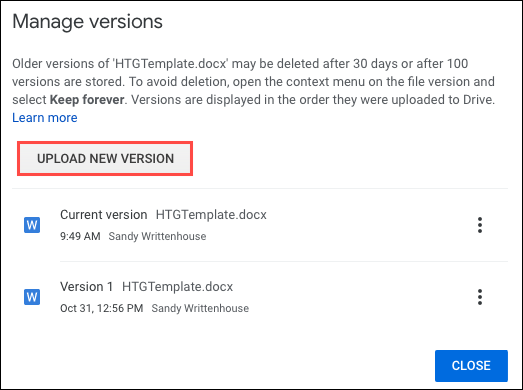Screen dimensions: 523x390
Task: Open the three-dot menu for Version 1
Action: 480,297
